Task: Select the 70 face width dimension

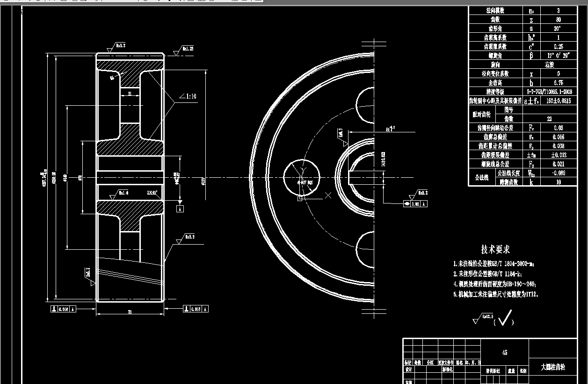Action: [x=130, y=312]
